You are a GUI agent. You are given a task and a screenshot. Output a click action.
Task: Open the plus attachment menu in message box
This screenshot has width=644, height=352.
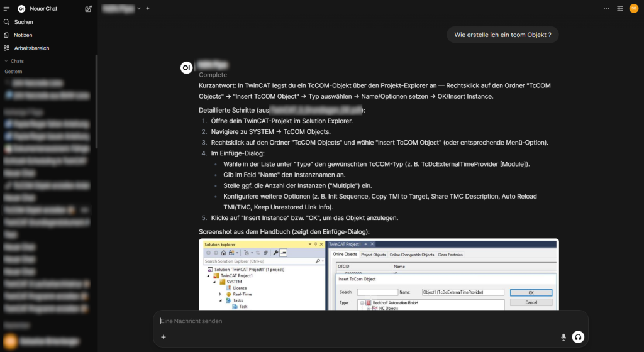164,337
